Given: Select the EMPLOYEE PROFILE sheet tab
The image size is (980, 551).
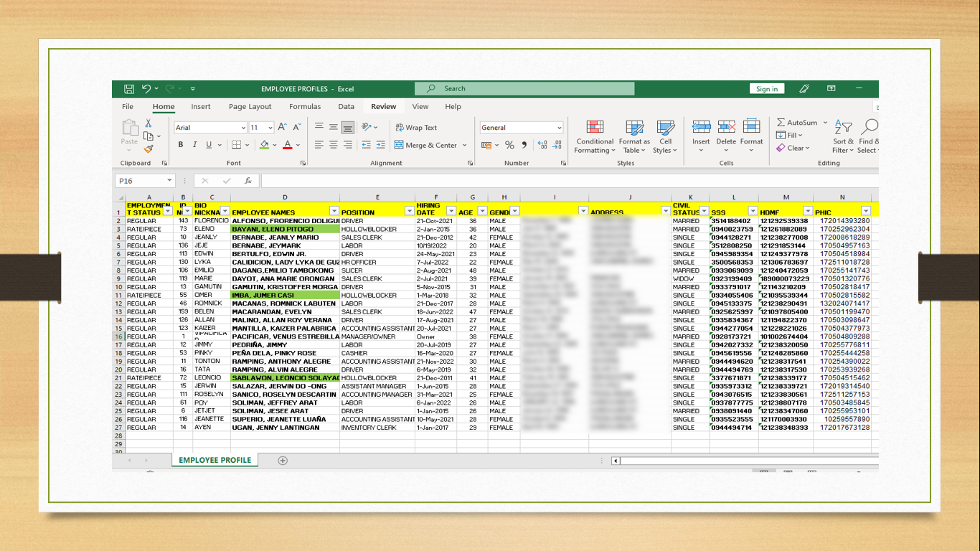Looking at the screenshot, I should (215, 461).
